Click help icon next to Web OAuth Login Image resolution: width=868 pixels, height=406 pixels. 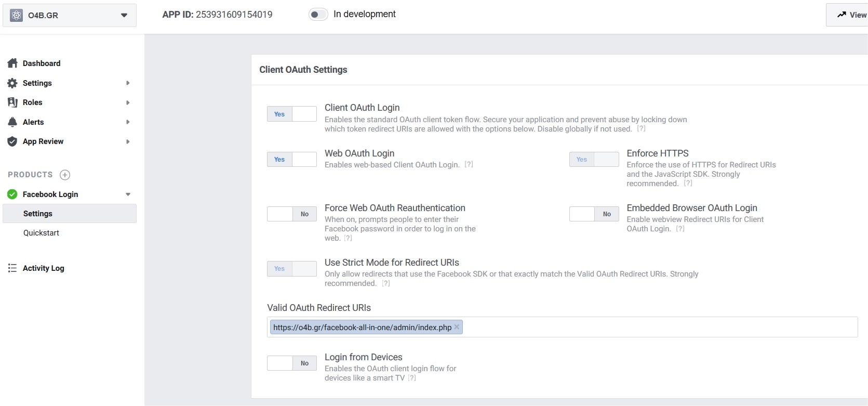pos(469,165)
